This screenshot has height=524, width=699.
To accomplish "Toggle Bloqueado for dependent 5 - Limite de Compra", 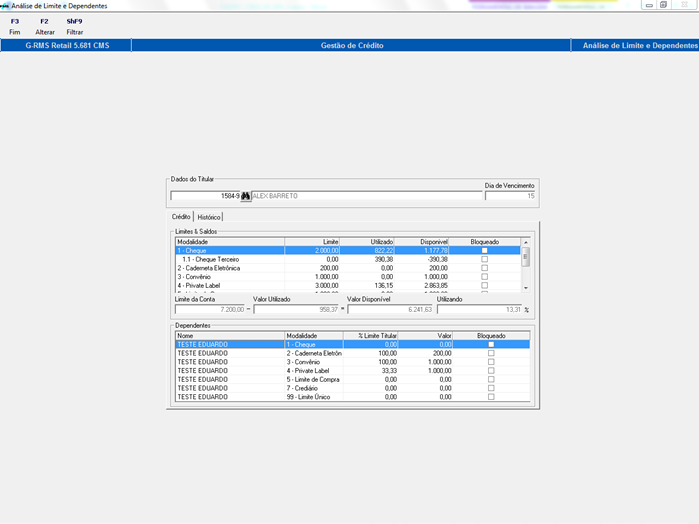I will [491, 379].
